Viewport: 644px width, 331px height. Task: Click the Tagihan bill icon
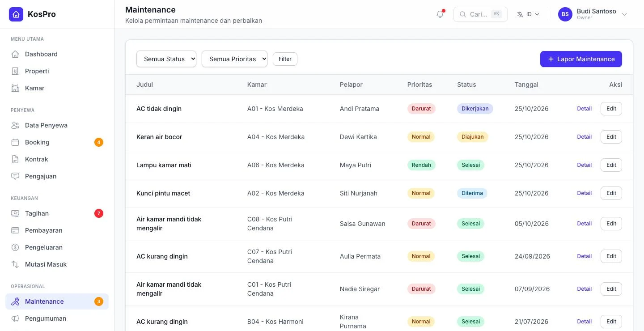pos(15,213)
